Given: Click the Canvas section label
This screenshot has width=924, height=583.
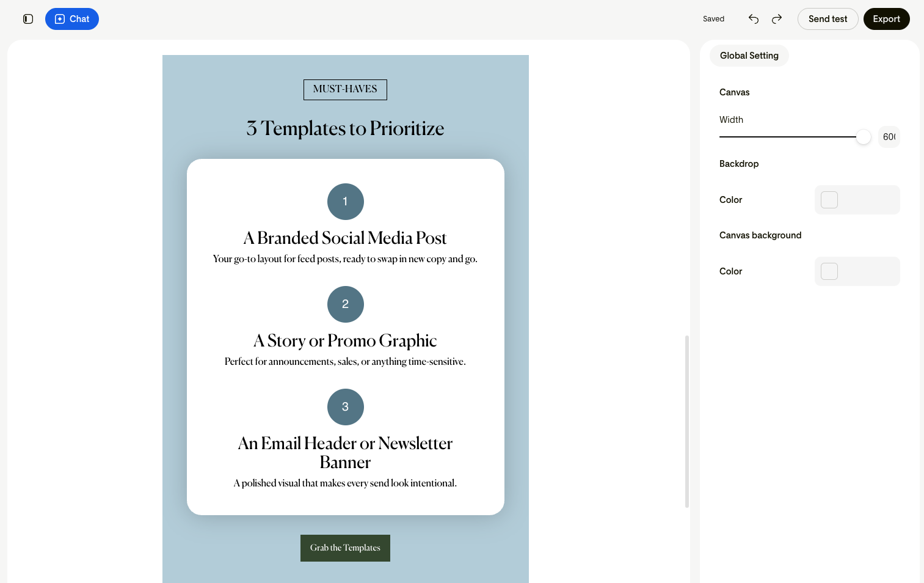Looking at the screenshot, I should [734, 92].
